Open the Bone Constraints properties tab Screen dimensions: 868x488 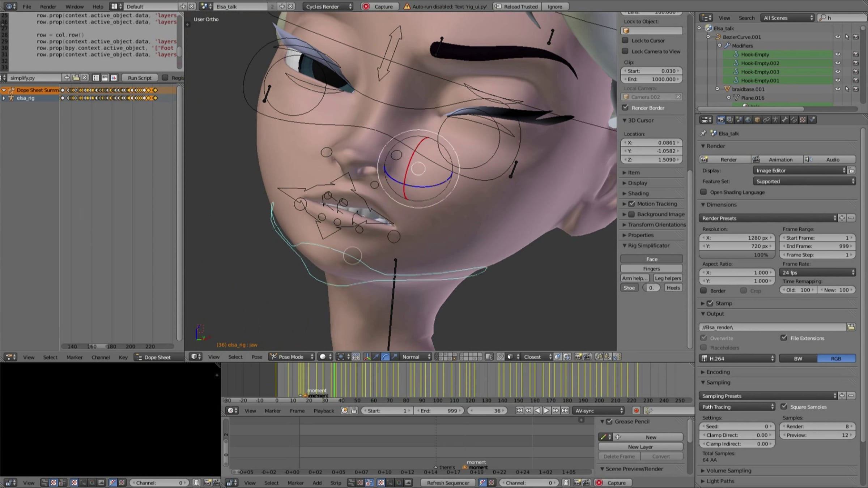click(x=793, y=120)
